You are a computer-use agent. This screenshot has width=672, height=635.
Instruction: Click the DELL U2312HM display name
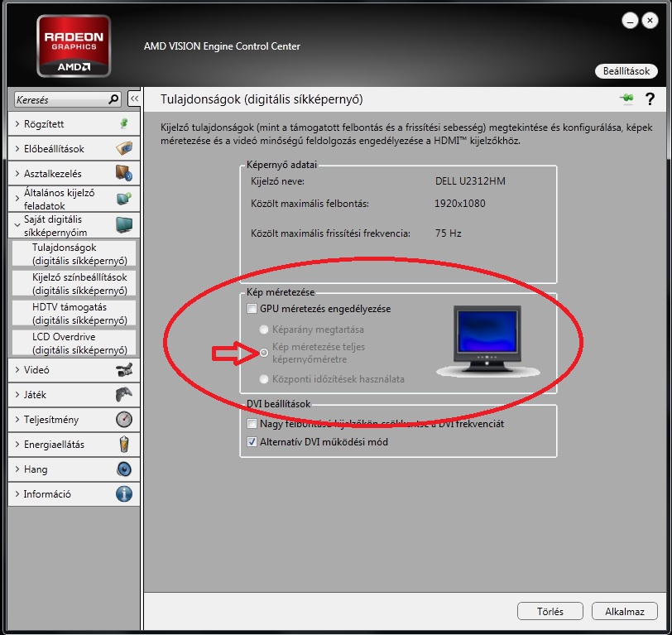pyautogui.click(x=470, y=181)
